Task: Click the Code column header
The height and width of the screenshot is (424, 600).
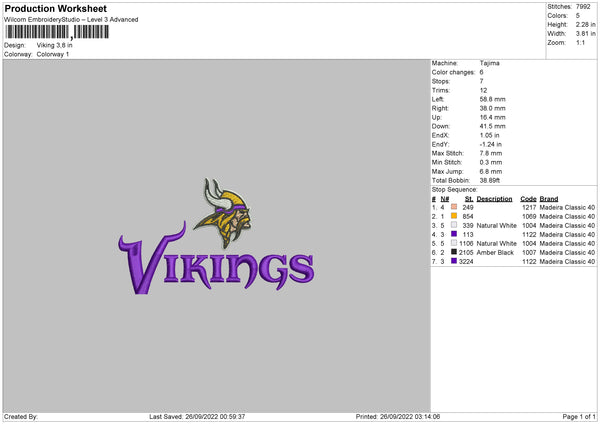Action: tap(529, 198)
